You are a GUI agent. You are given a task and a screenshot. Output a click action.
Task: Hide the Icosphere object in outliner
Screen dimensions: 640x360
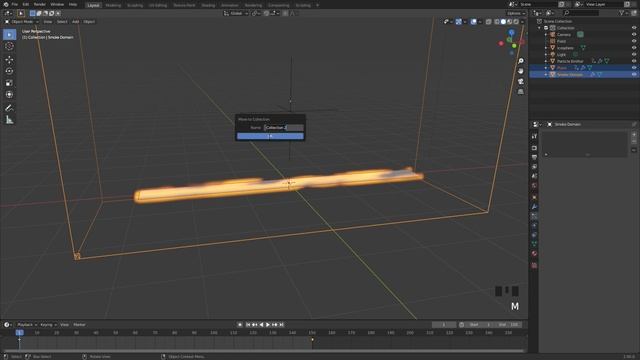tap(634, 48)
